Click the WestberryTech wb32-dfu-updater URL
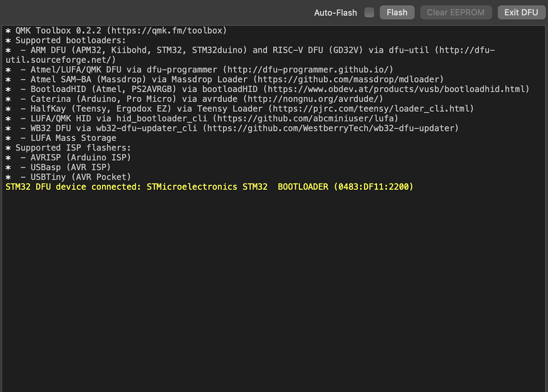548x392 pixels. 331,128
